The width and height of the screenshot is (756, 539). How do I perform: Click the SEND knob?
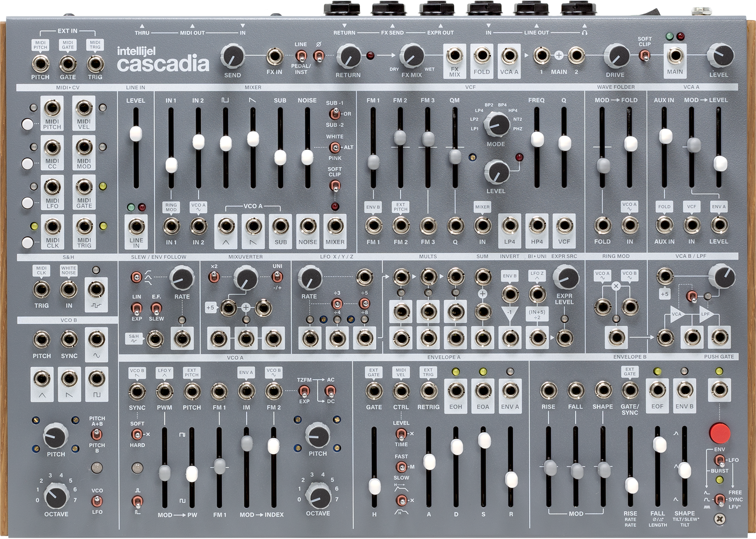point(233,56)
